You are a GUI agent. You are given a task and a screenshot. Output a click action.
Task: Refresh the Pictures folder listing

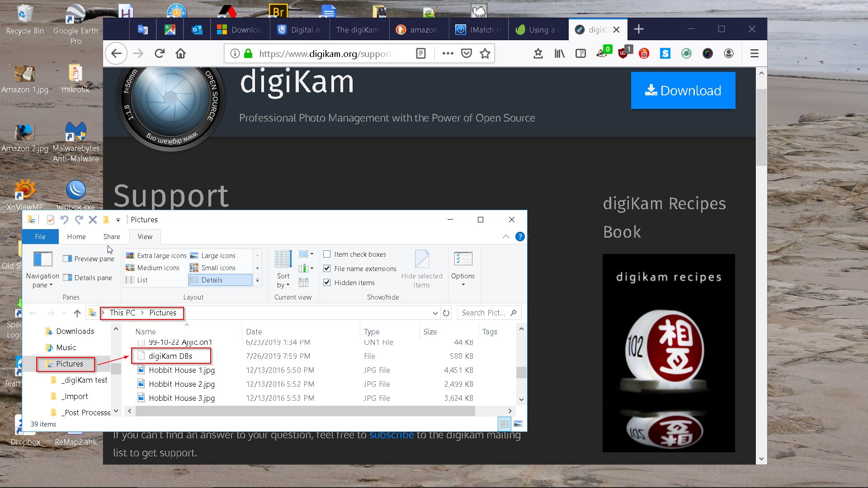click(x=446, y=313)
